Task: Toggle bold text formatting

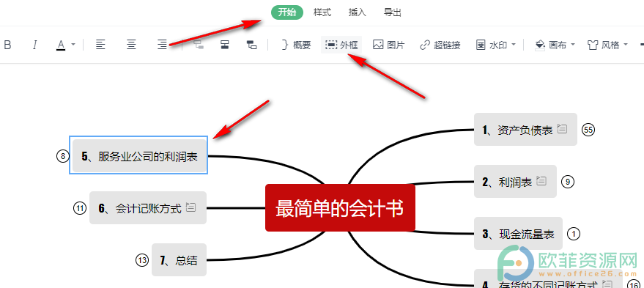Action: pos(7,45)
